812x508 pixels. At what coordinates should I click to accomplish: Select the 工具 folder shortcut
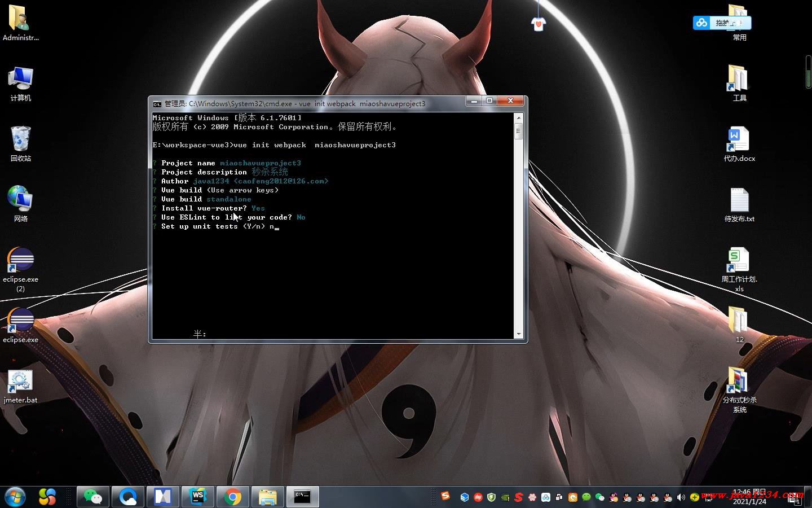pyautogui.click(x=739, y=84)
